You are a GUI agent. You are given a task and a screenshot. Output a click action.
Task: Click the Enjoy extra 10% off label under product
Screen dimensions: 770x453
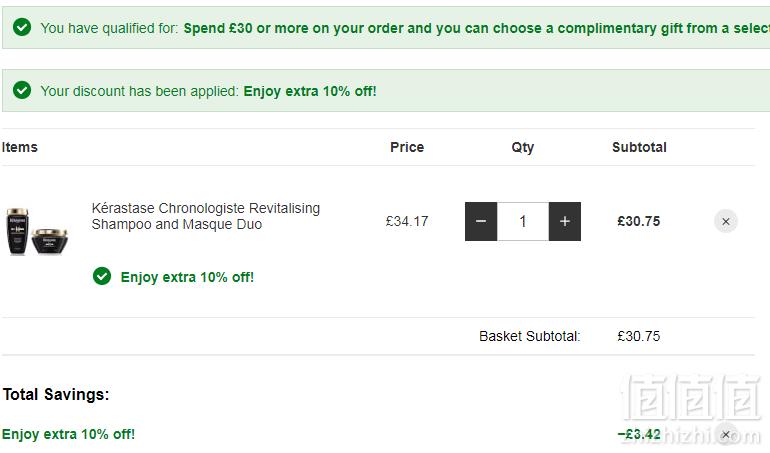pos(187,277)
